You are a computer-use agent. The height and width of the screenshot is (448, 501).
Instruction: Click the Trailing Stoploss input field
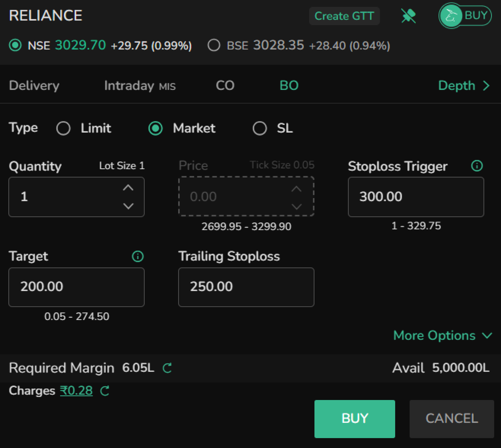pos(246,287)
